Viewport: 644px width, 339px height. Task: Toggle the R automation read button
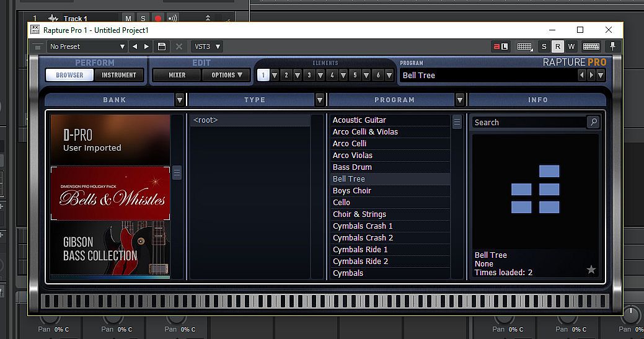pos(557,46)
